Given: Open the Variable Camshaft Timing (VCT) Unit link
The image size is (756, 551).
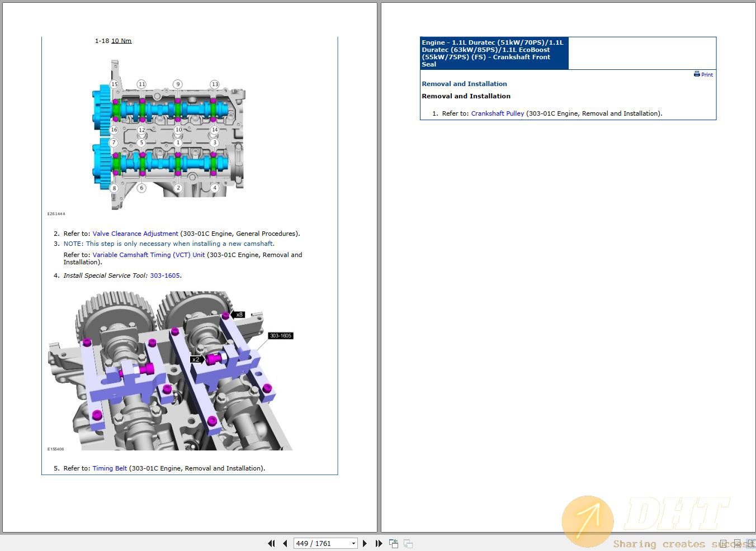Looking at the screenshot, I should (x=149, y=255).
